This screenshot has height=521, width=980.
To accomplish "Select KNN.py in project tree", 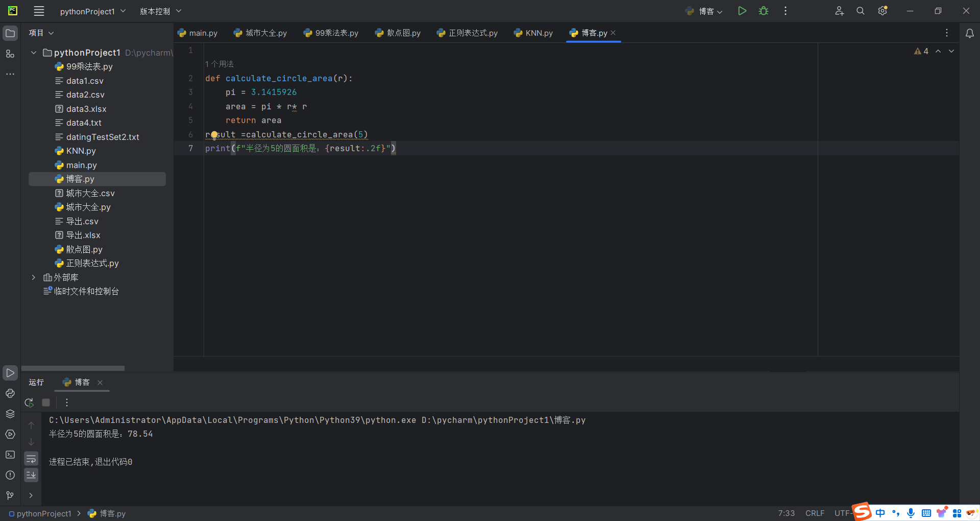I will [x=81, y=151].
